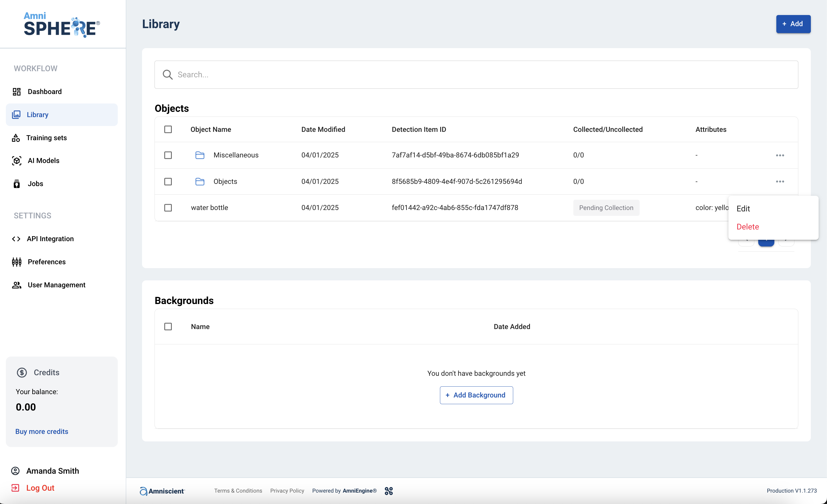Click the AI Models cube icon

tap(16, 160)
